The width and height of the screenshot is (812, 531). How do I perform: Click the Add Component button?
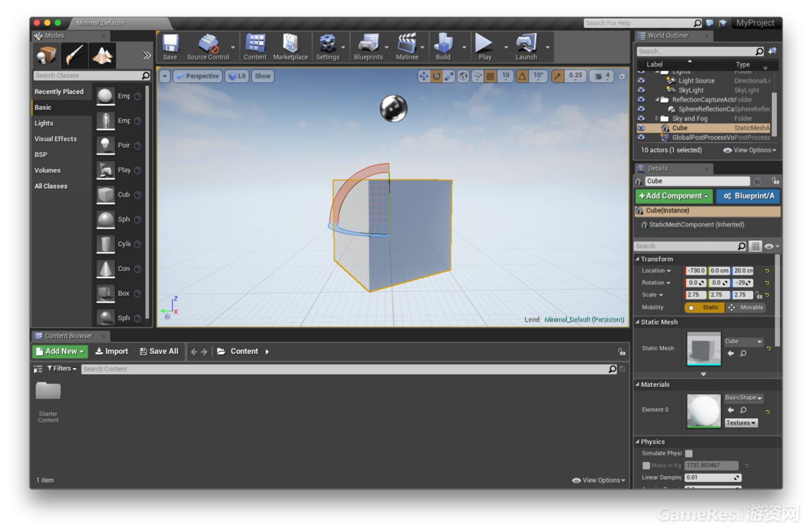(674, 196)
